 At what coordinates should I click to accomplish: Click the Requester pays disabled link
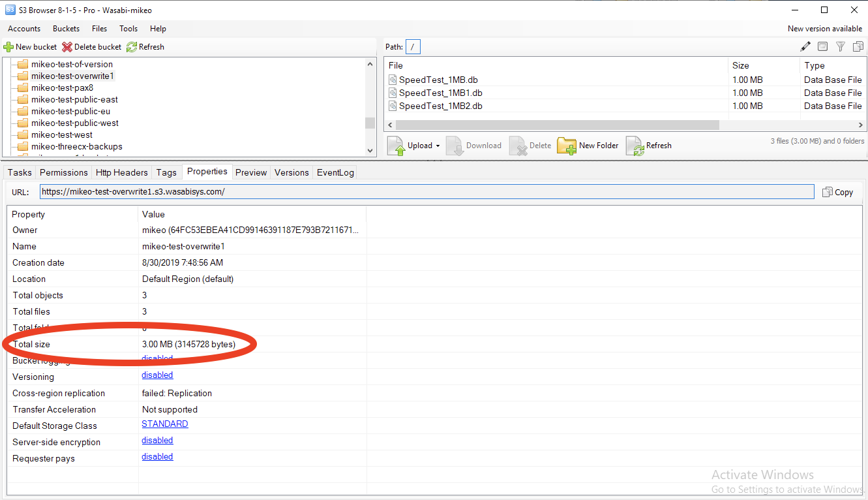click(x=157, y=457)
